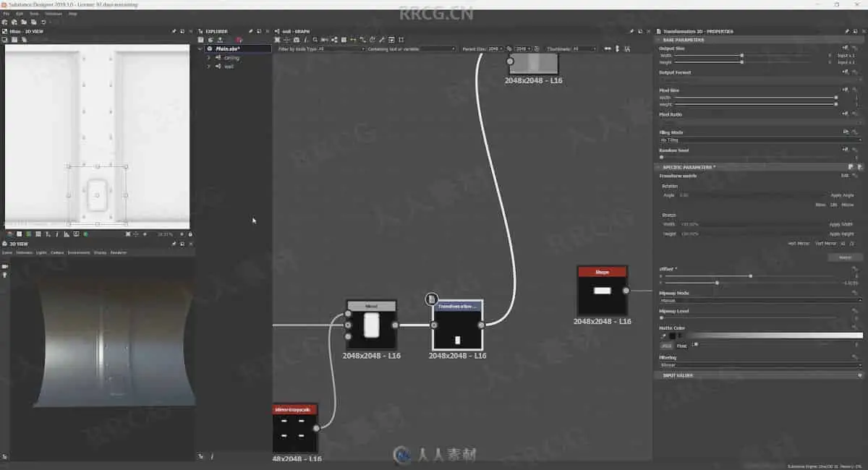The image size is (868, 470).
Task: Click the Horizontal Mirror button
Action: (799, 244)
